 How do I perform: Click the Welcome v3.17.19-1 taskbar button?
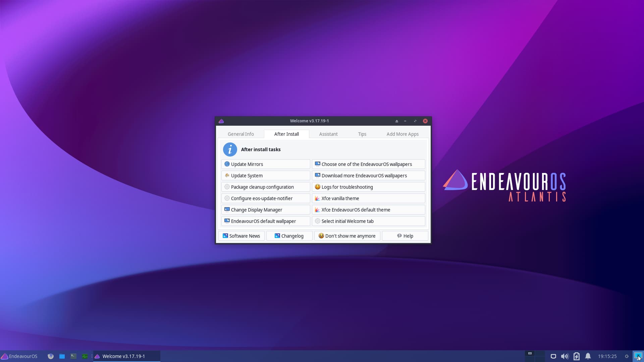pos(127,356)
